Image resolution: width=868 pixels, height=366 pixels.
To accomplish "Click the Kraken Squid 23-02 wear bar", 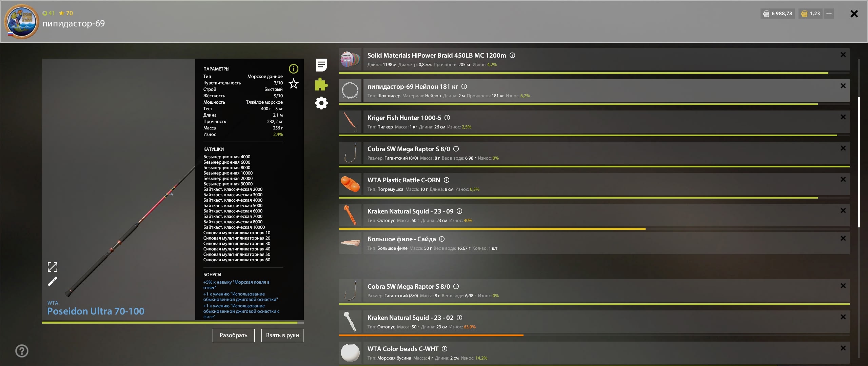I will tap(431, 335).
